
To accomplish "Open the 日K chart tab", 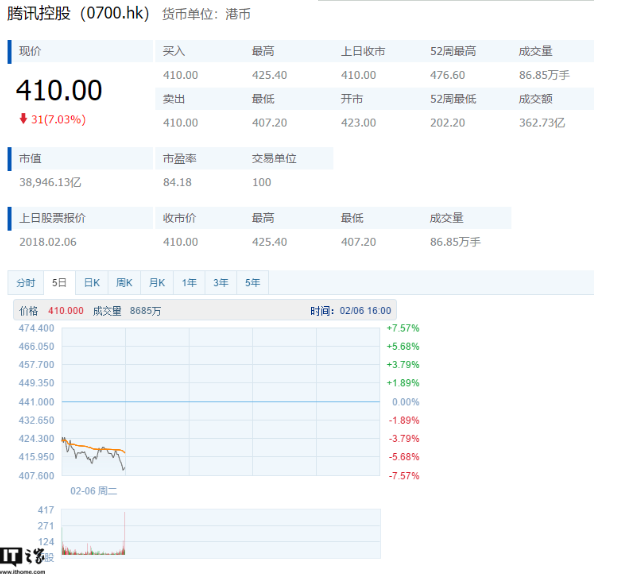I will tap(92, 283).
